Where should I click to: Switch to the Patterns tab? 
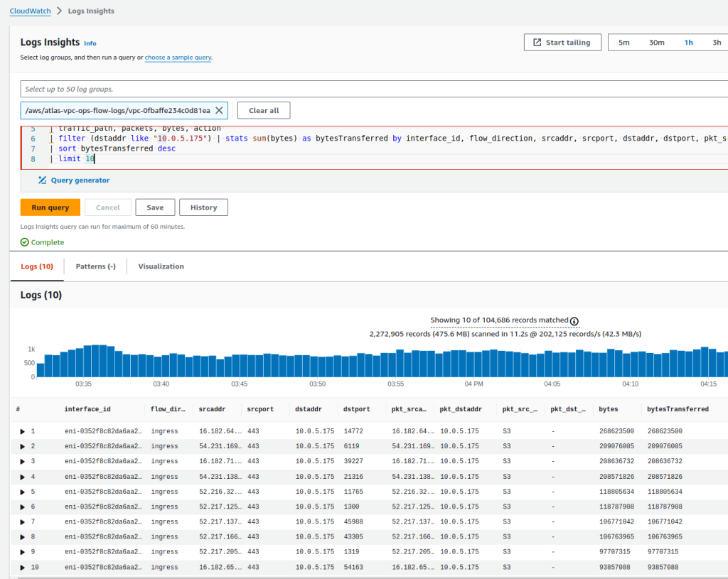[95, 266]
